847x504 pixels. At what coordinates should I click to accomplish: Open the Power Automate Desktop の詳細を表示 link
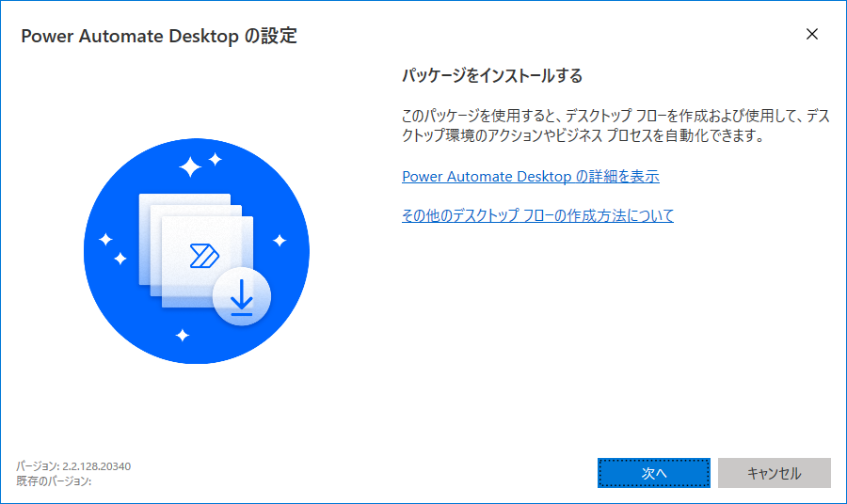(x=531, y=177)
